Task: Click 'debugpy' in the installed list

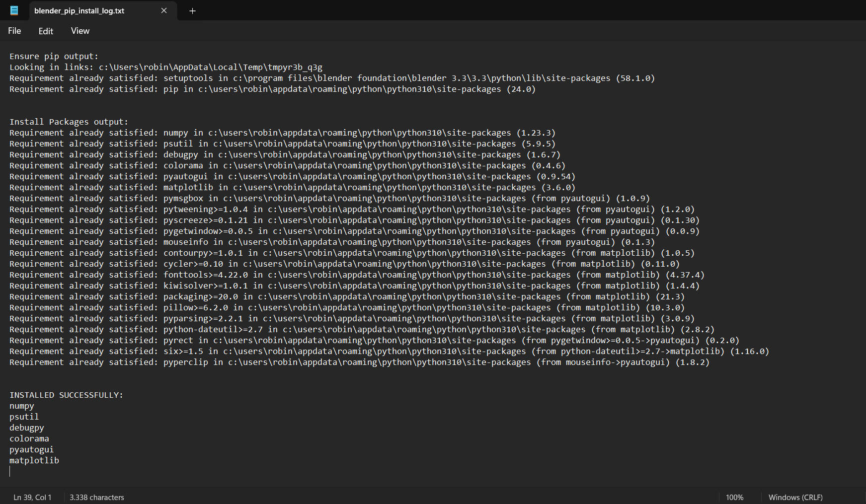Action: click(27, 428)
